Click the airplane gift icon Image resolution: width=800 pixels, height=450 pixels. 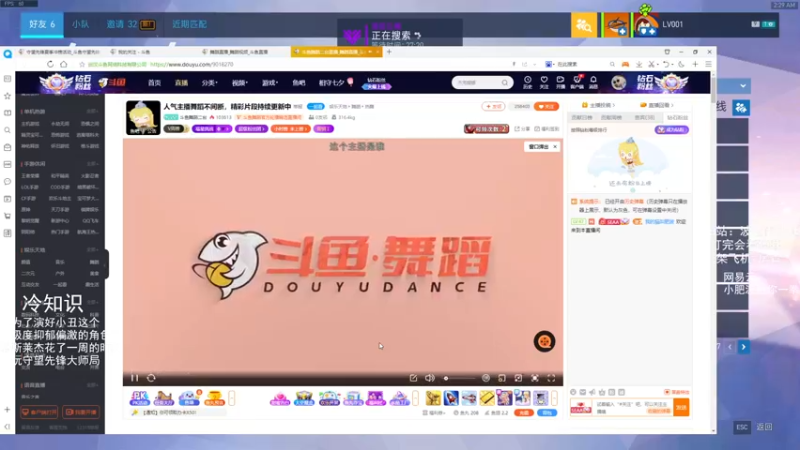pyautogui.click(x=469, y=398)
